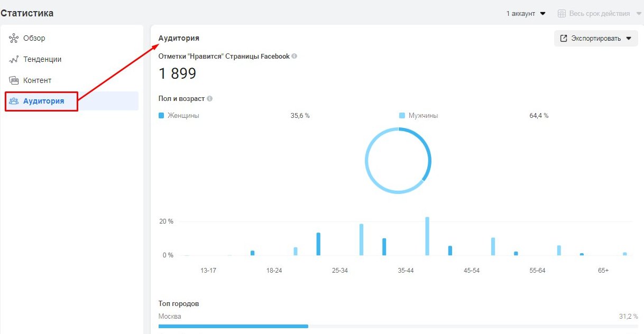
Task: Select the 35-44 bar in age chart
Action: (427, 236)
